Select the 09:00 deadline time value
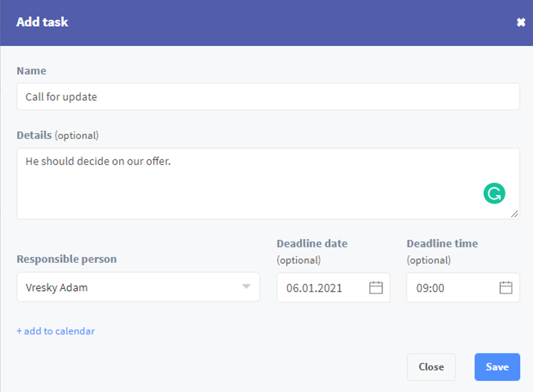 pyautogui.click(x=430, y=288)
